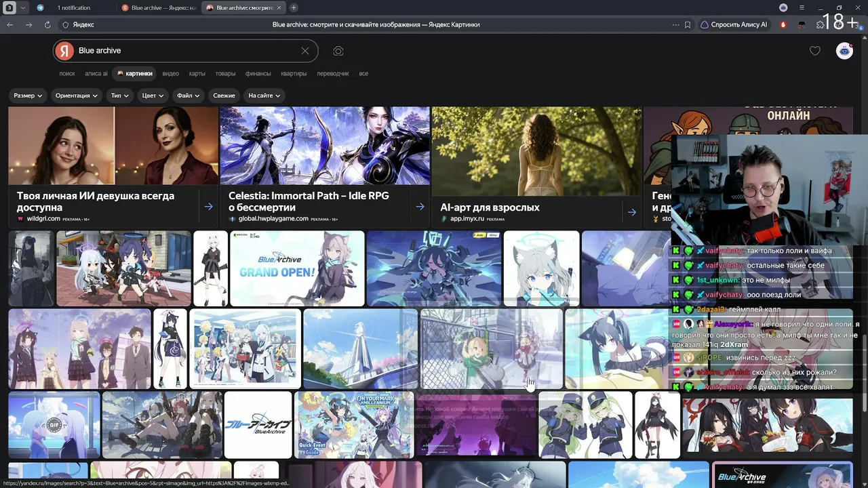The image size is (868, 488).
Task: Expand the Цвет filter dropdown
Action: pos(153,96)
